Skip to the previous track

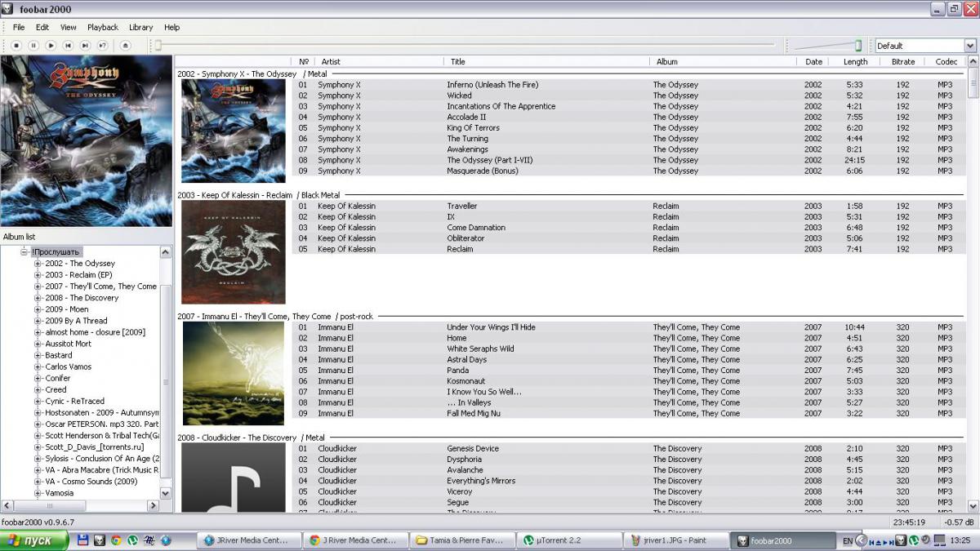click(68, 46)
